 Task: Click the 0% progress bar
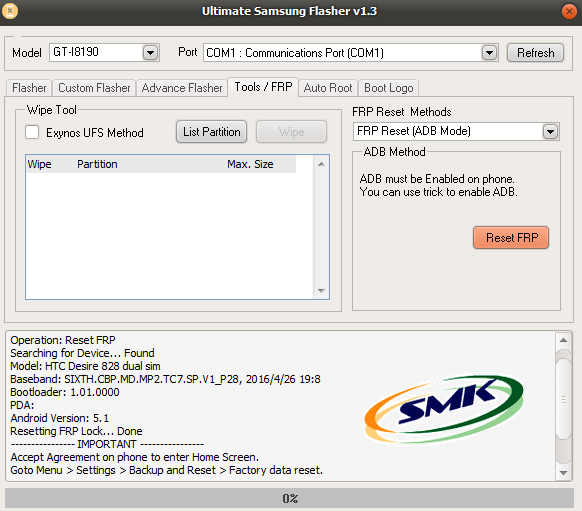[x=290, y=498]
